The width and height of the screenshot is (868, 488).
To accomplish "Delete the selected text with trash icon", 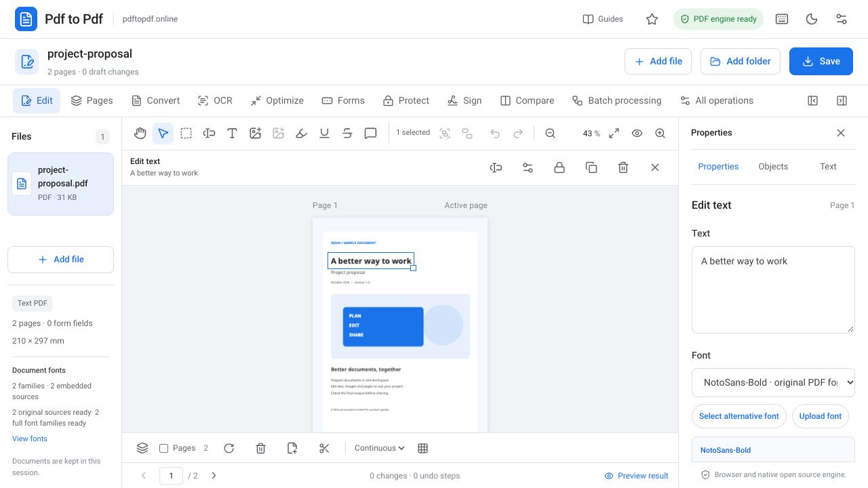I will pyautogui.click(x=623, y=167).
